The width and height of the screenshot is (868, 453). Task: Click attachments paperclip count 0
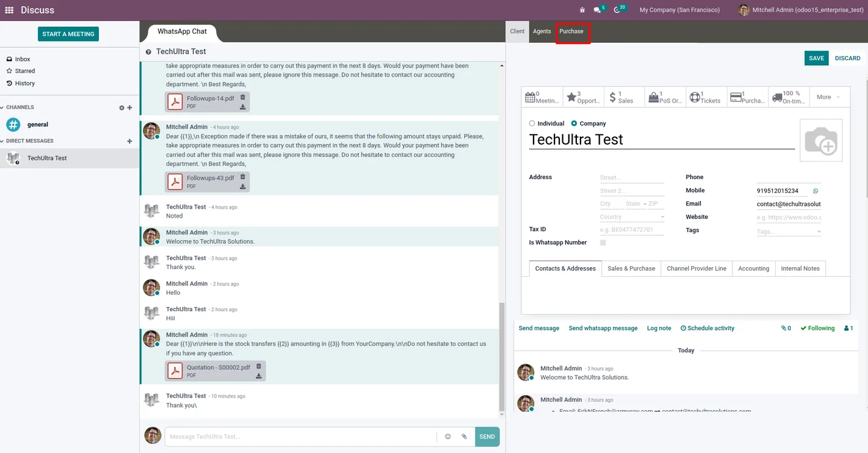(x=786, y=328)
